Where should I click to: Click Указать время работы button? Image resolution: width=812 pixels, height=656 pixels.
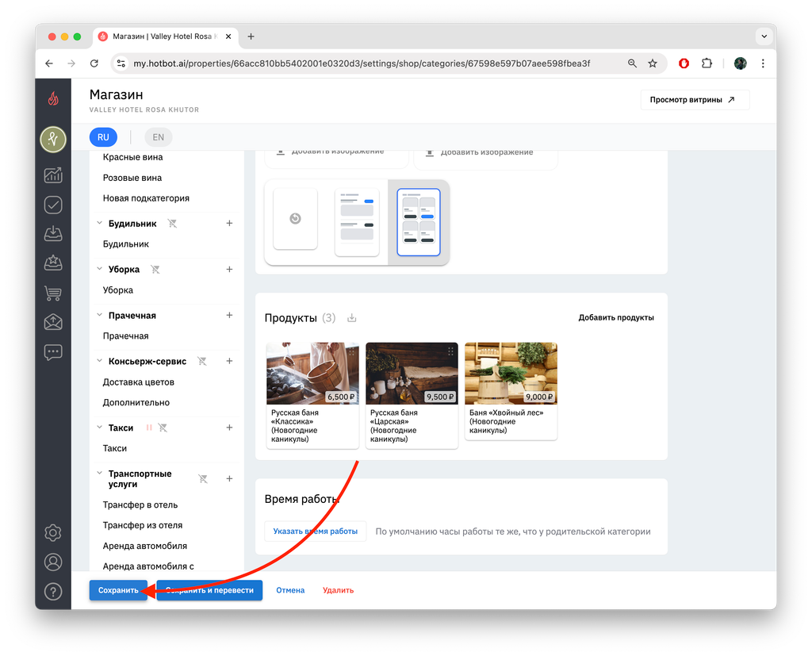click(316, 531)
